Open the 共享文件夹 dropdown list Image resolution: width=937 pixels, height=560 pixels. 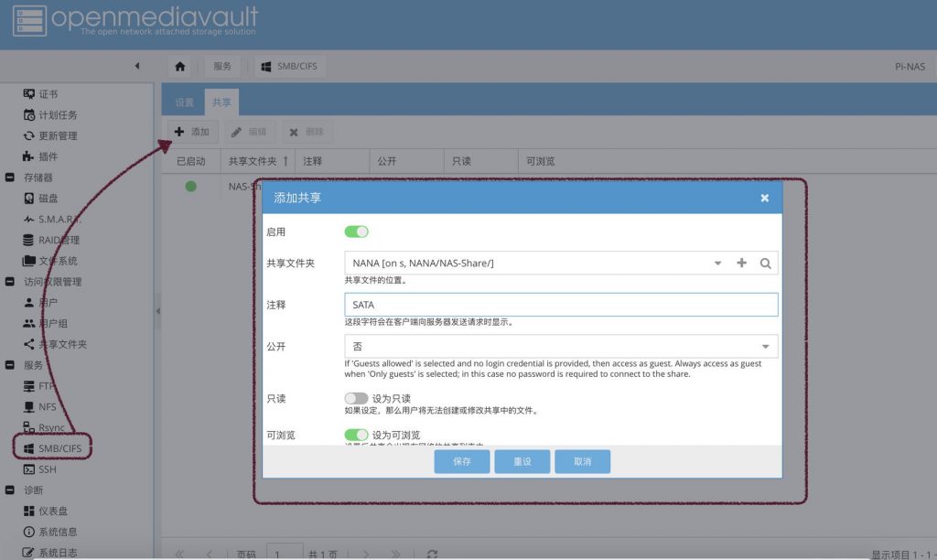tap(717, 263)
